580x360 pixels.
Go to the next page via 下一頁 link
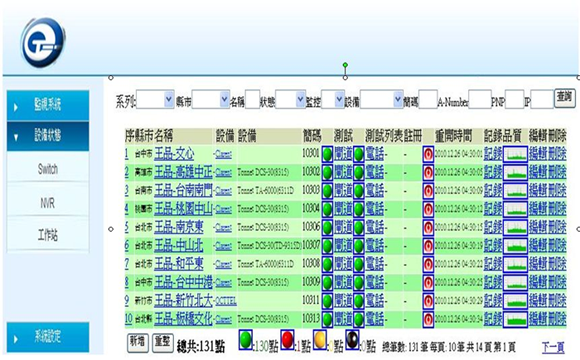[x=553, y=347]
